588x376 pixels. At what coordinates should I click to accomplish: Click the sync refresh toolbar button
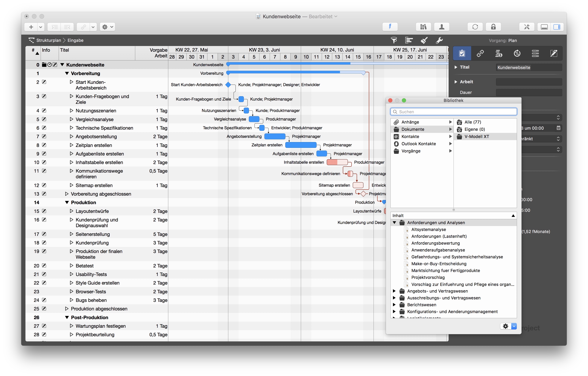[x=475, y=27]
